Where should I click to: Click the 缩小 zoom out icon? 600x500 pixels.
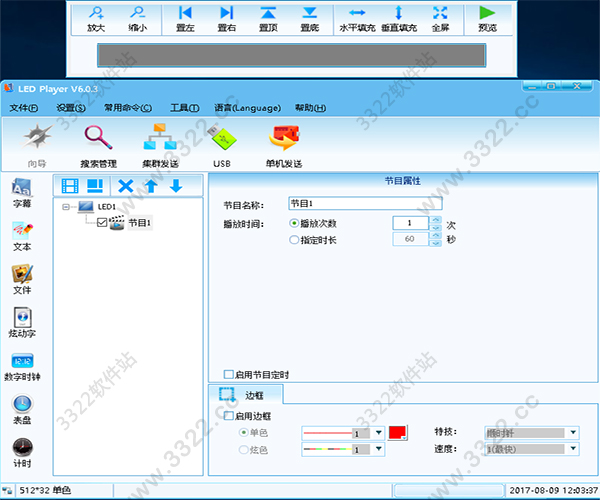[x=137, y=19]
